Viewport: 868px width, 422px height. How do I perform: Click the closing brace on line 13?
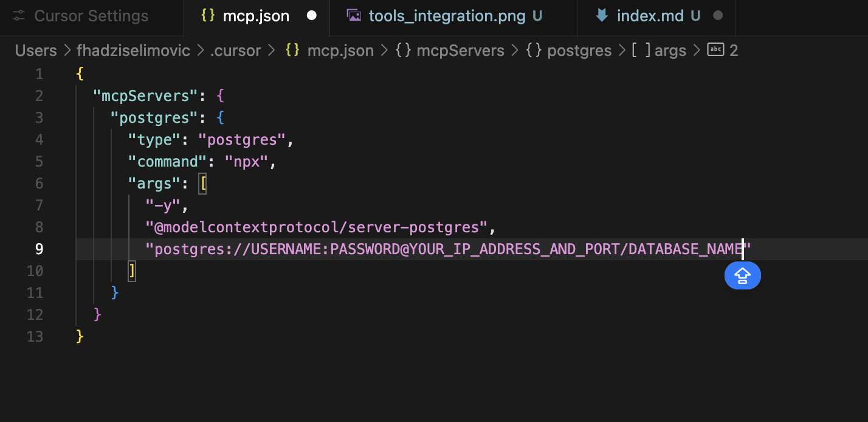tap(80, 336)
